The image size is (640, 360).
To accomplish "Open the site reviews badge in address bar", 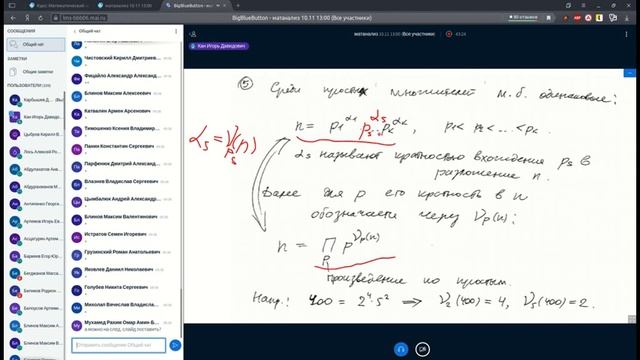I will (523, 18).
